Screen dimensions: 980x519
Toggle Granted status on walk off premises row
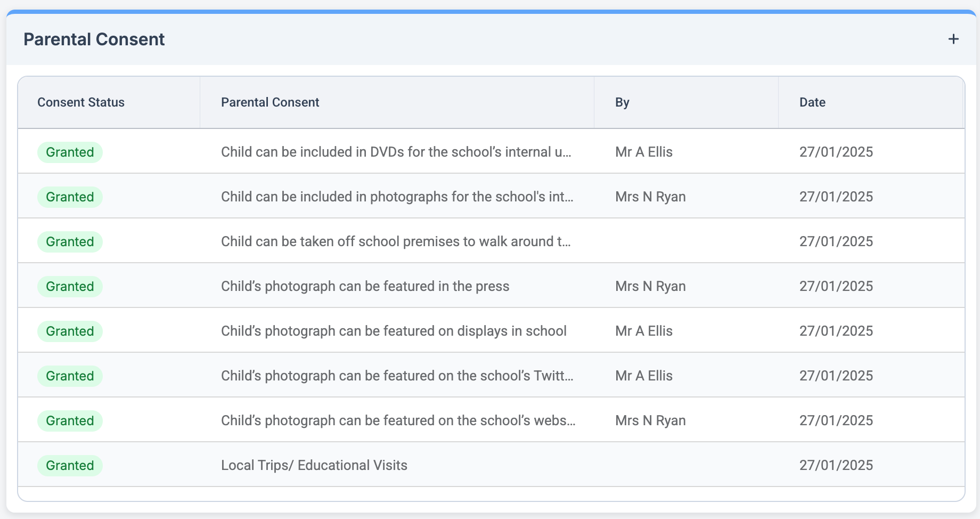[x=70, y=241]
